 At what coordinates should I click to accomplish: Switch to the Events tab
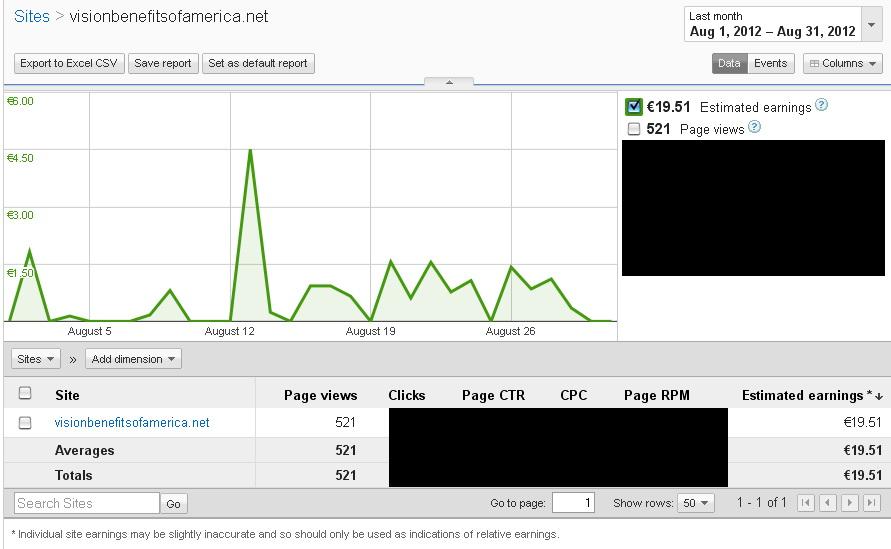click(771, 63)
